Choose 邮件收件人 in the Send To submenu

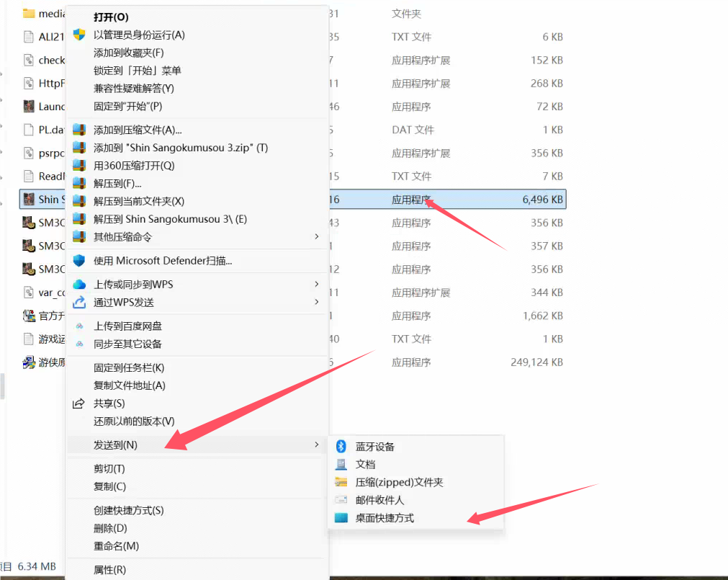point(379,500)
